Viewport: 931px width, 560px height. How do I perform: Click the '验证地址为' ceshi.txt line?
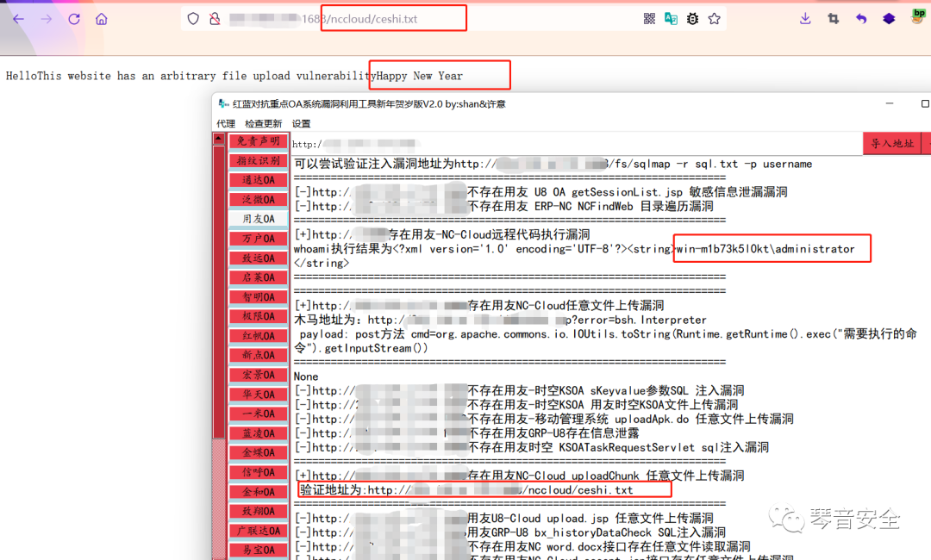(x=466, y=490)
